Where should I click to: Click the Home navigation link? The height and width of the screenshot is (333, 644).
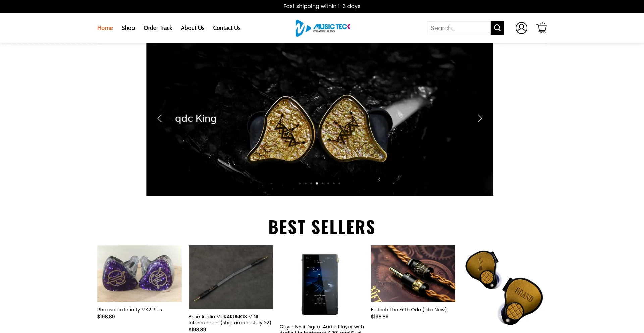point(105,28)
